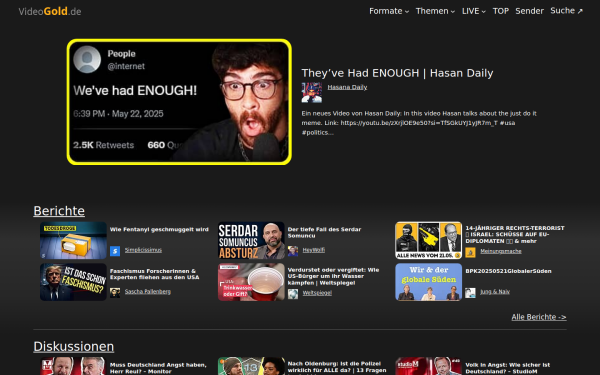This screenshot has height=375, width=600.
Task: Open the 'Ist das schon Faschismus?' thumbnail
Action: (x=73, y=282)
